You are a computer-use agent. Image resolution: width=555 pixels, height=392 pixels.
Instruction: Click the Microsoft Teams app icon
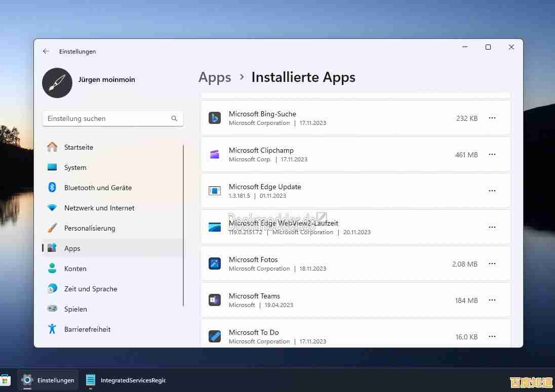(x=215, y=300)
